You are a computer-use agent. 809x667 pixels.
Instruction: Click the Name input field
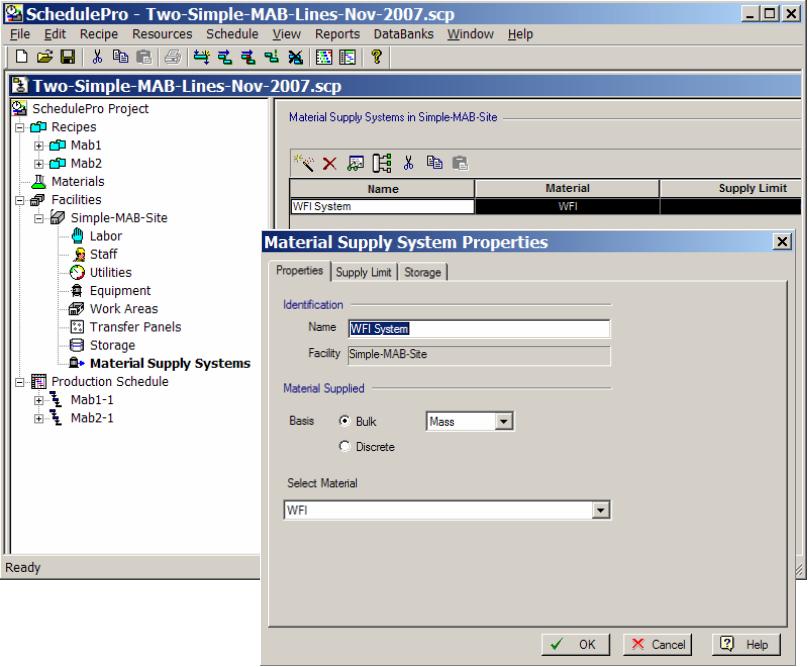pyautogui.click(x=477, y=328)
